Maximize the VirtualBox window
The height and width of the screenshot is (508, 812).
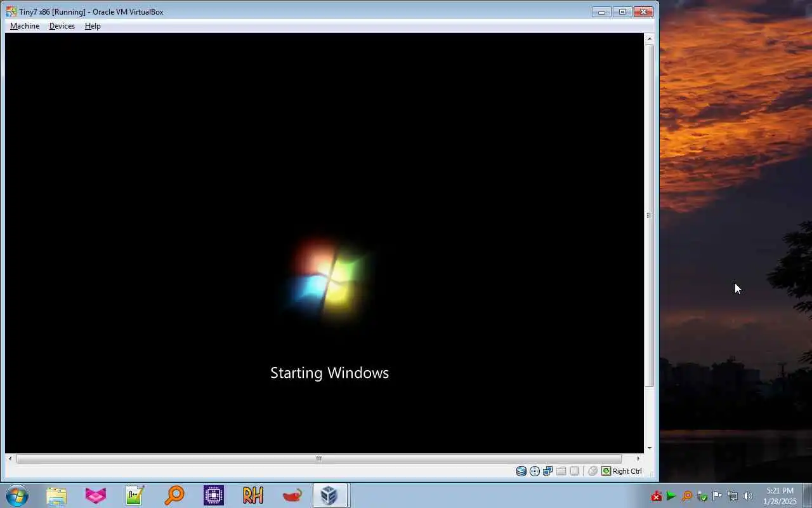tap(622, 11)
